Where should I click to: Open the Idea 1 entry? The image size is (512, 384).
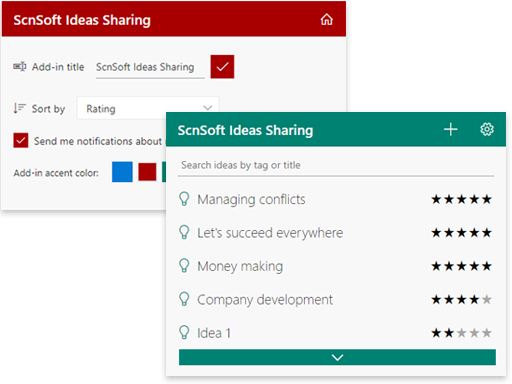click(214, 333)
